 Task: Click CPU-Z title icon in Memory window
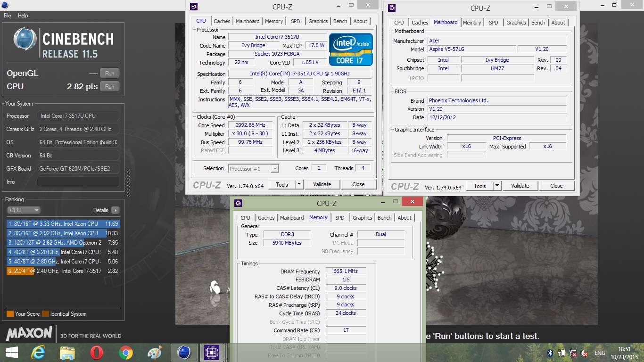point(238,203)
